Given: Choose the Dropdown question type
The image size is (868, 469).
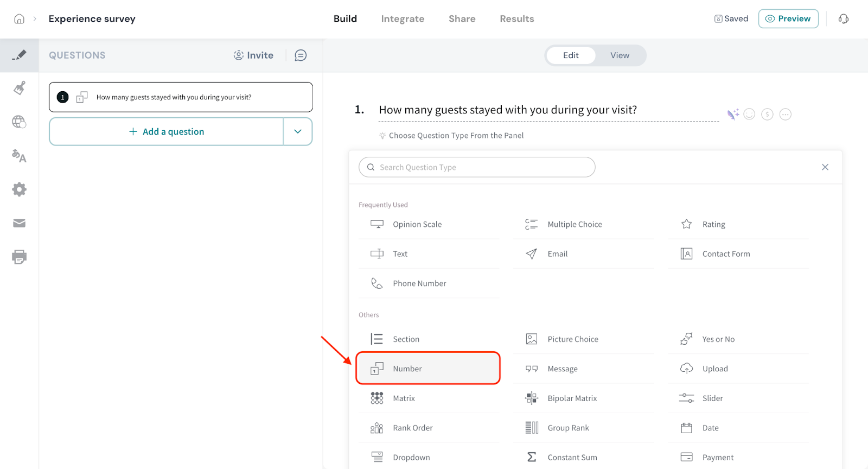Looking at the screenshot, I should [411, 457].
